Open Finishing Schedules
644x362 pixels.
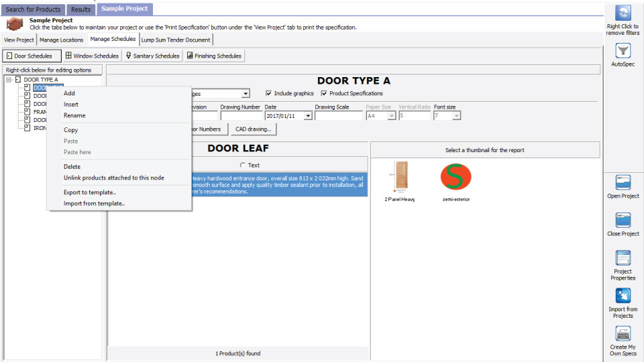(214, 56)
